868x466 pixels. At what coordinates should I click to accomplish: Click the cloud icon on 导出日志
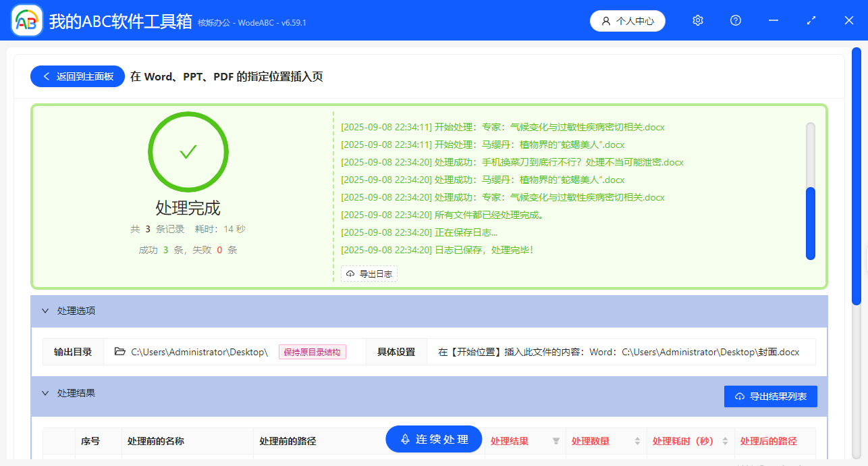[x=350, y=274]
